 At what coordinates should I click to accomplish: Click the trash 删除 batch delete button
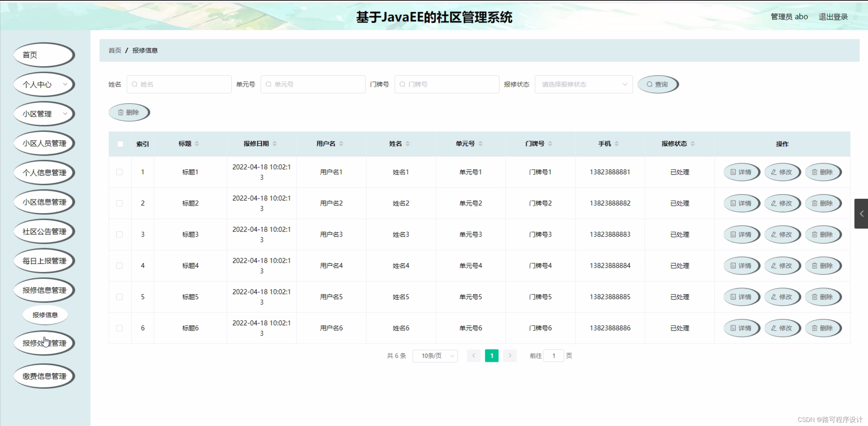tap(129, 113)
